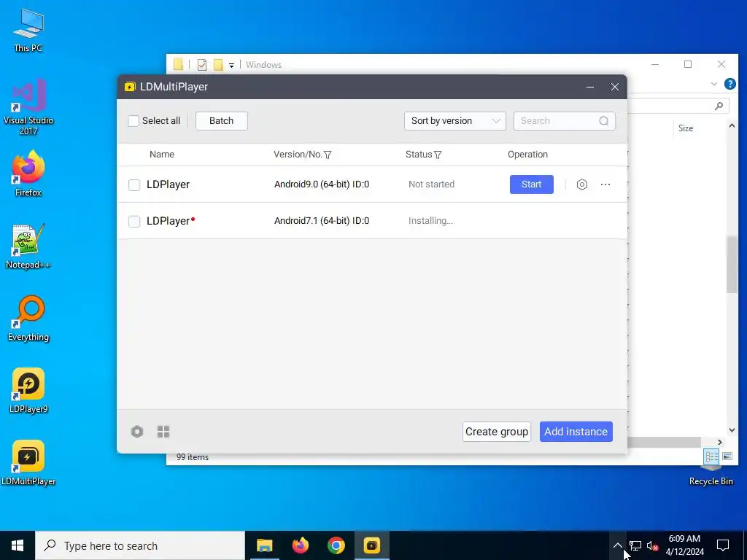Filter by Status funnel icon

438,155
